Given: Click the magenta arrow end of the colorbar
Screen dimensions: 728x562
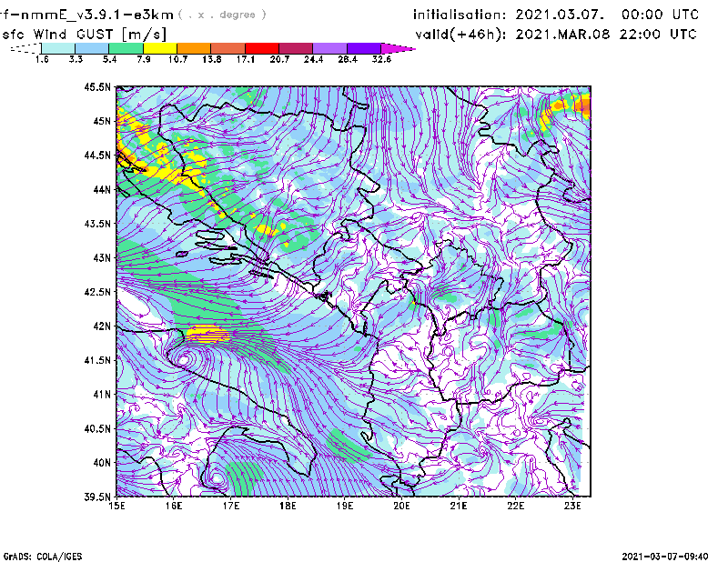Looking at the screenshot, I should [x=398, y=48].
